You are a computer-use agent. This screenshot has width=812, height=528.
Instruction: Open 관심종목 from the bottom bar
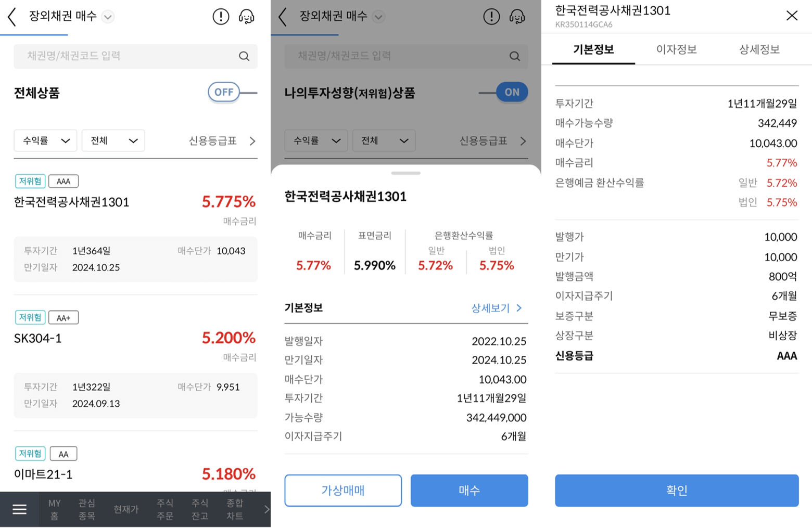(87, 509)
